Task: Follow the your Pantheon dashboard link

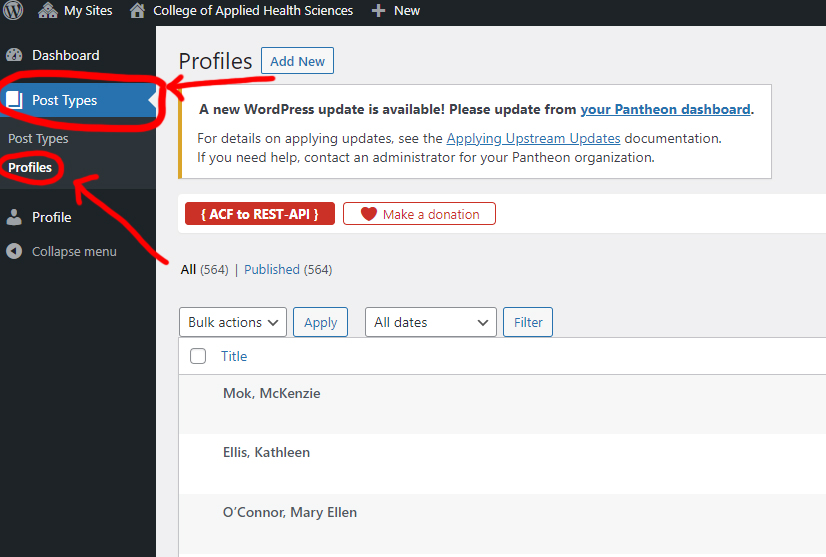Action: click(665, 109)
